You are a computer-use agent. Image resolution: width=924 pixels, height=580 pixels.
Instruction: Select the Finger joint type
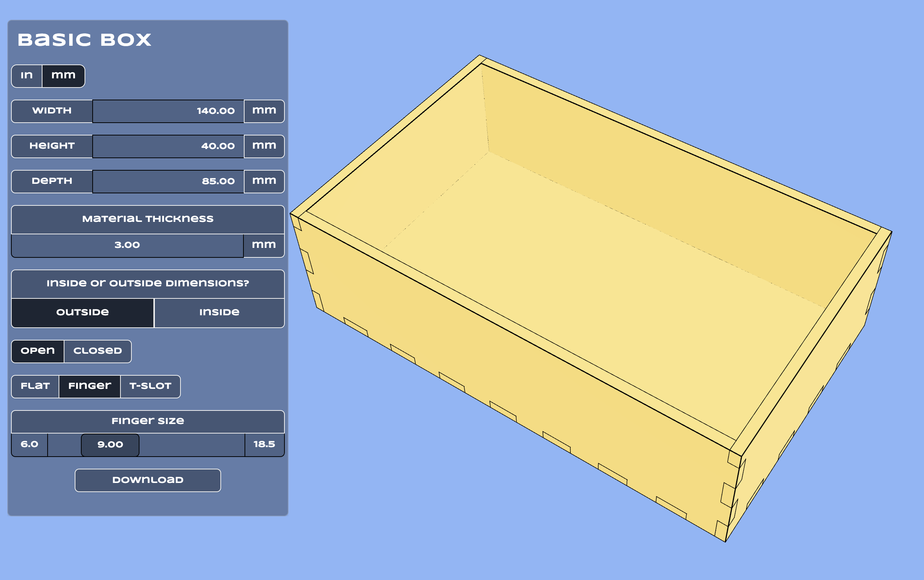point(89,386)
